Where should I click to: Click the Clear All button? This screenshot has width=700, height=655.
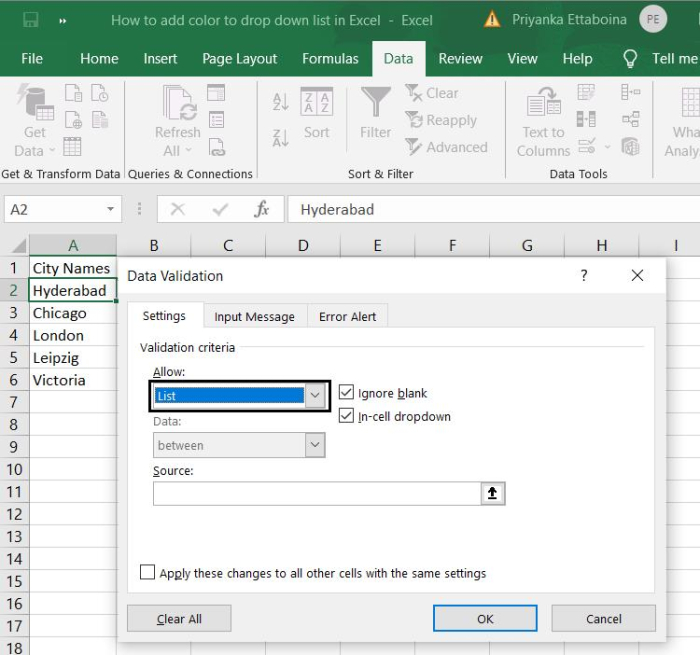click(179, 619)
